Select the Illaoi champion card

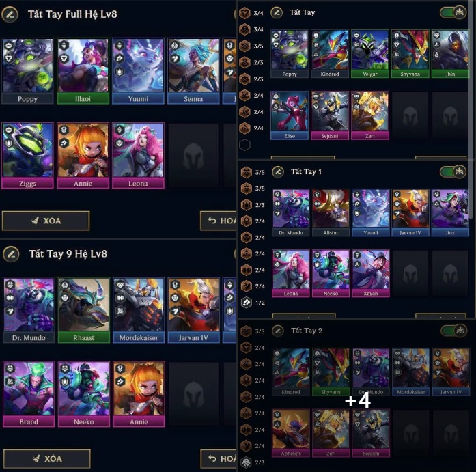pyautogui.click(x=83, y=71)
